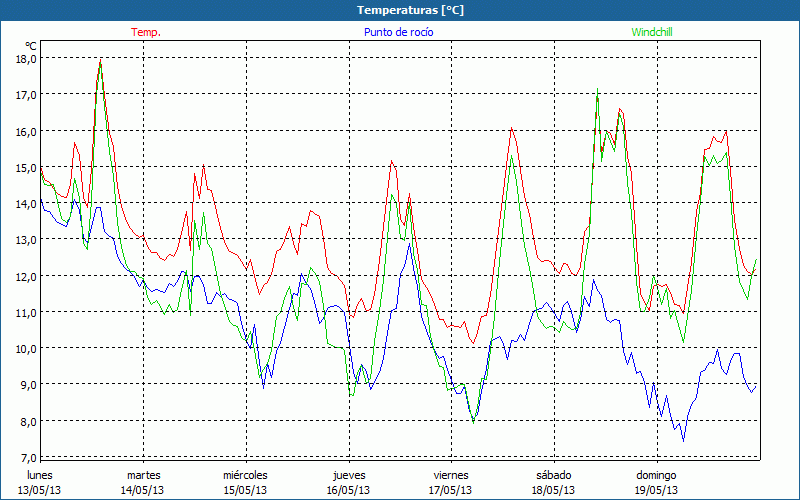Click the Temperaturas [°C] chart title
Viewport: 800px width, 500px height.
410,10
